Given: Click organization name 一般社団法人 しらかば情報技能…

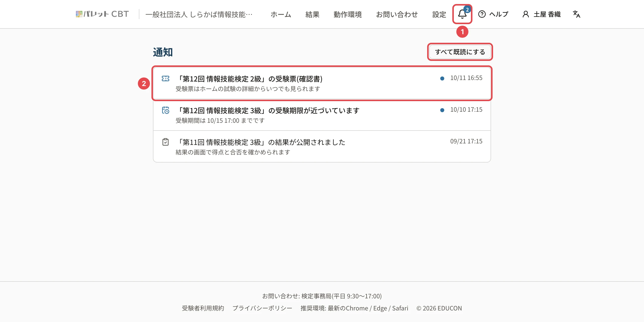Looking at the screenshot, I should tap(199, 14).
